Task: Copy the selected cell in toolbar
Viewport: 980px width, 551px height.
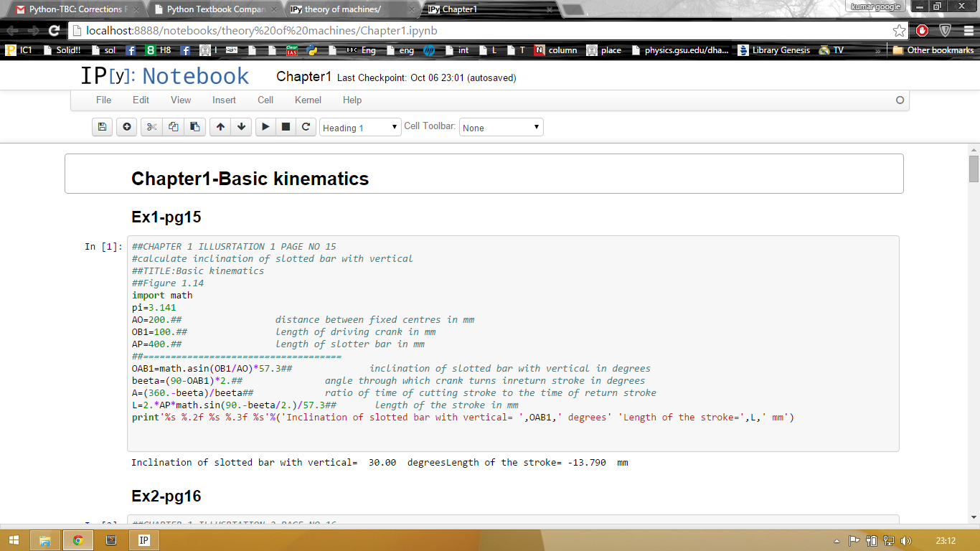Action: [x=173, y=127]
